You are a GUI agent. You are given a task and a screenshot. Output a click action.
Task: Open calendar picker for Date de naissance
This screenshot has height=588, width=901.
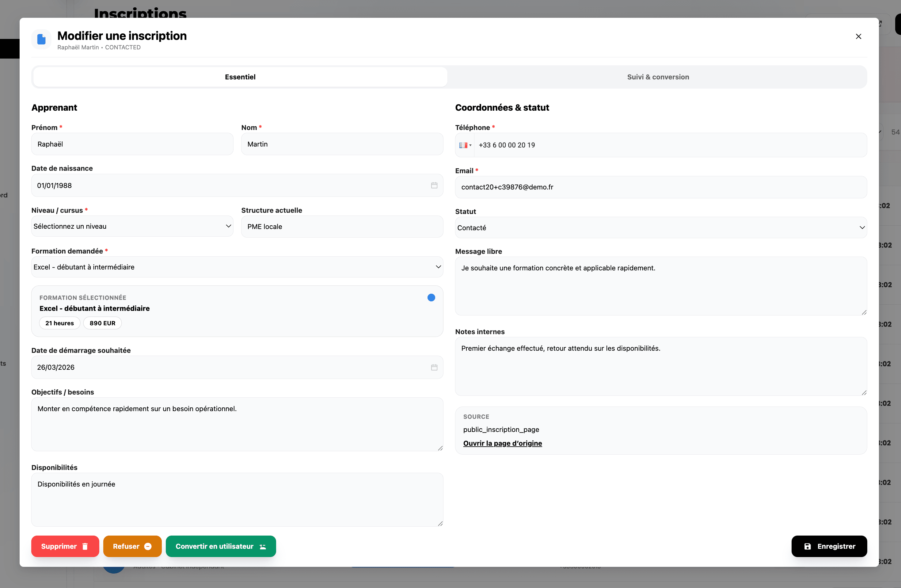tap(434, 185)
